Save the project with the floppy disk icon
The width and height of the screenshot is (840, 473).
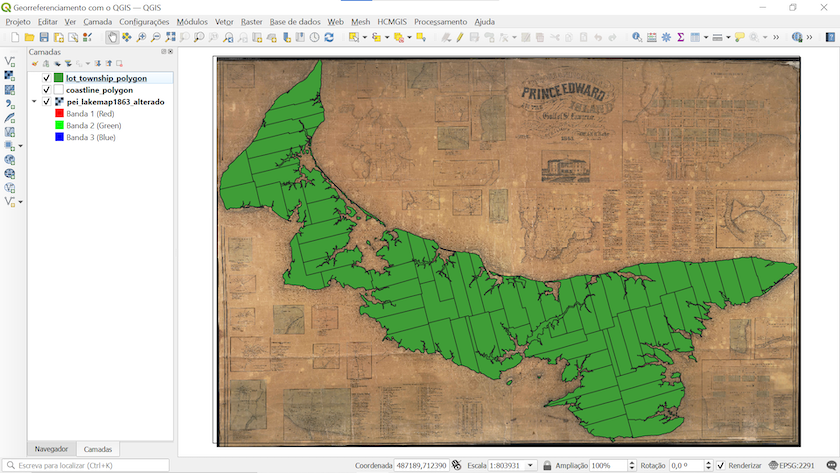[x=44, y=37]
